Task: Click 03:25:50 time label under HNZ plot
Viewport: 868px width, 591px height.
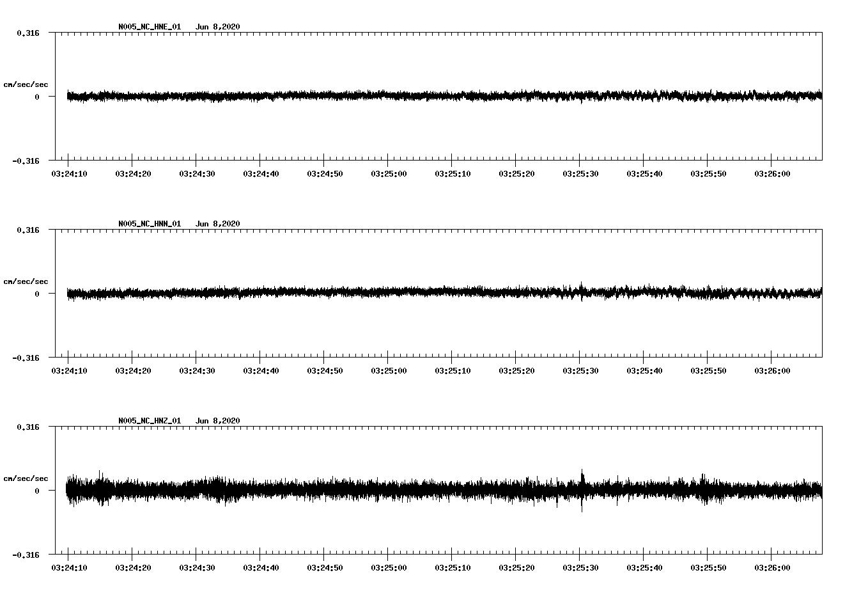Action: coord(708,568)
